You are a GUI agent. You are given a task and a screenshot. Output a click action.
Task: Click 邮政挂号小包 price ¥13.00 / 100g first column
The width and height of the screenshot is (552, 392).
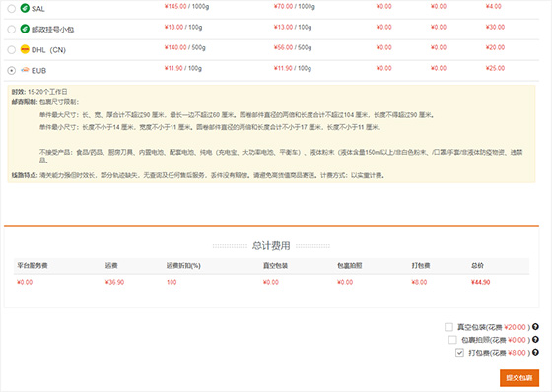click(x=183, y=28)
